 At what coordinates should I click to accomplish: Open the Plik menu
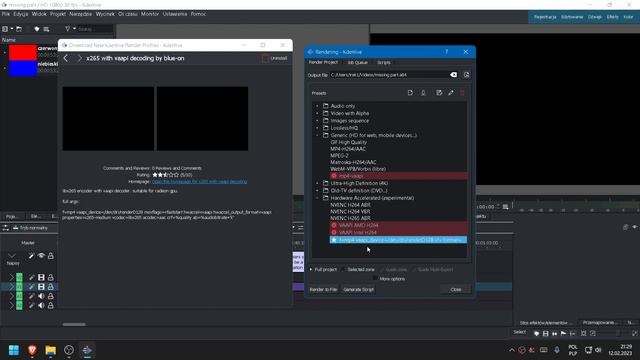(x=6, y=14)
